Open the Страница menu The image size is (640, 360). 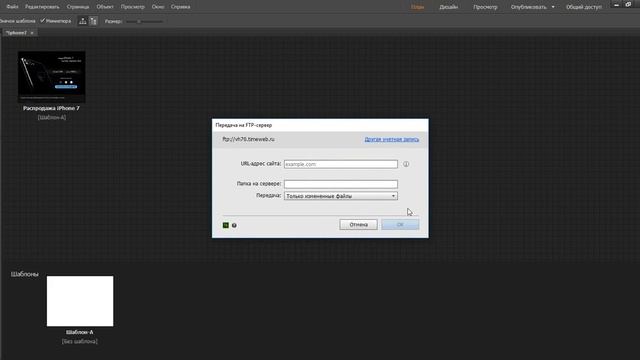pos(78,7)
